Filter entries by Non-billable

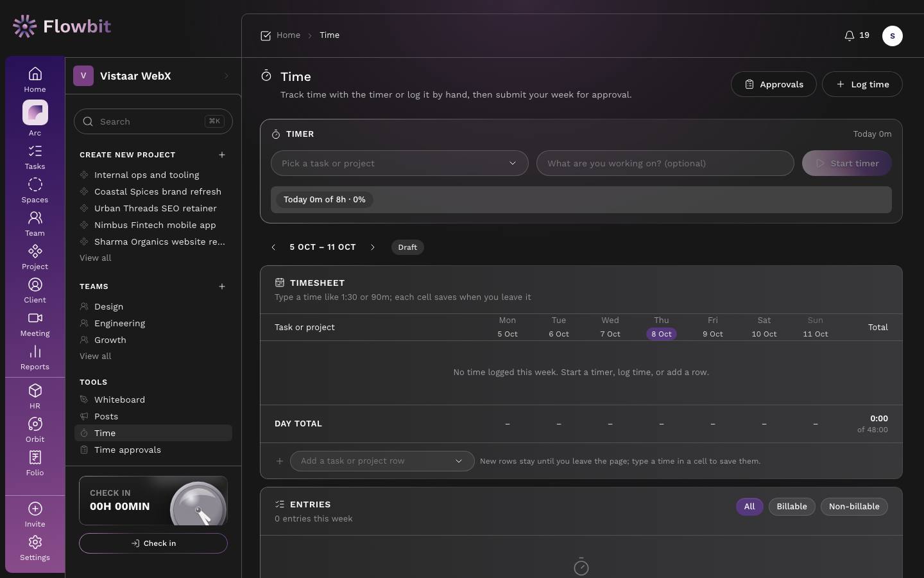854,507
